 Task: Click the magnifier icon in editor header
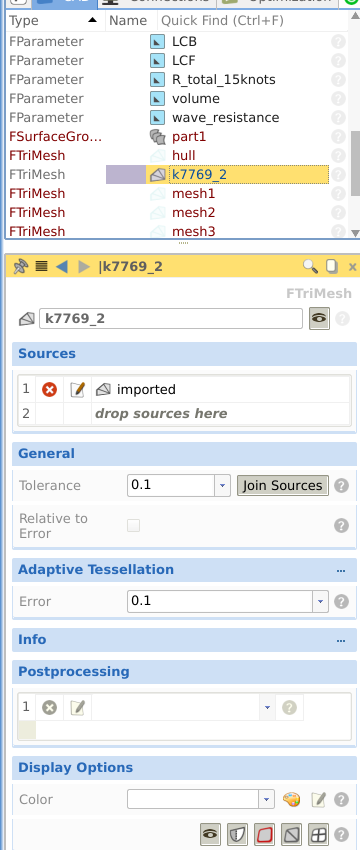pyautogui.click(x=310, y=266)
